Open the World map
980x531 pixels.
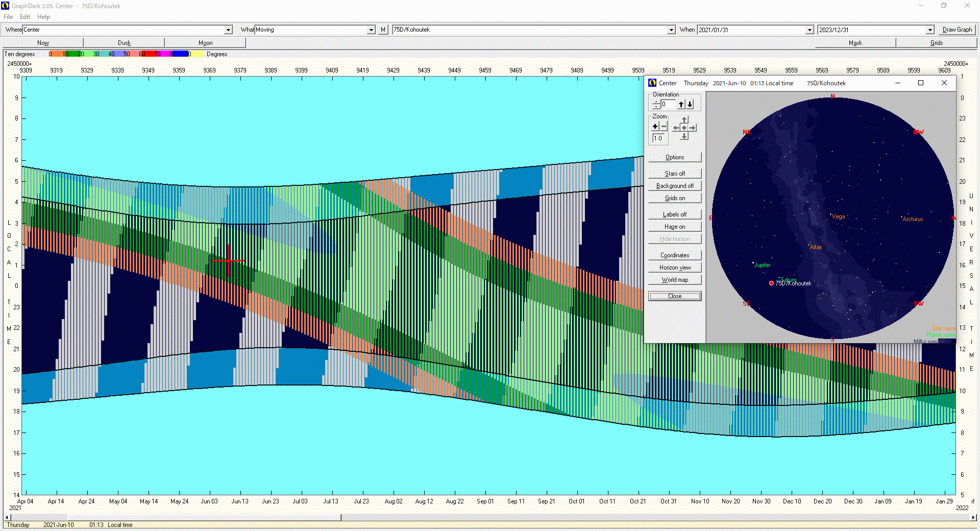tap(675, 280)
